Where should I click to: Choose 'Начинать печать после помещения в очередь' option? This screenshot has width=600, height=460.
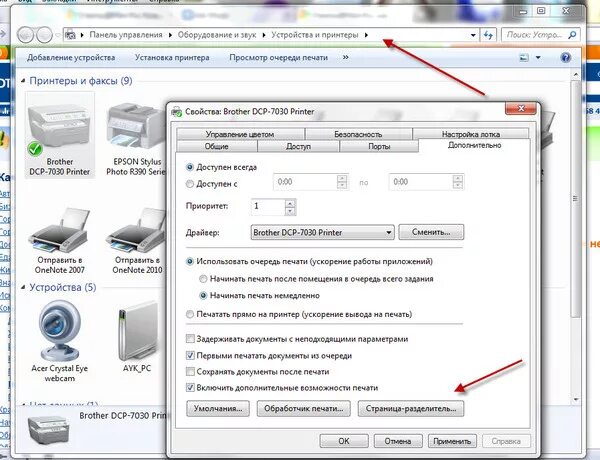pyautogui.click(x=203, y=279)
